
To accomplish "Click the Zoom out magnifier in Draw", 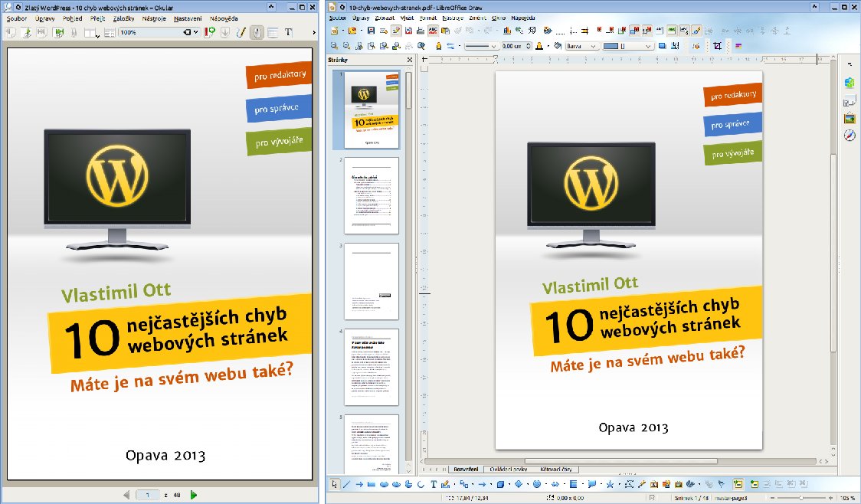I will click(x=346, y=46).
